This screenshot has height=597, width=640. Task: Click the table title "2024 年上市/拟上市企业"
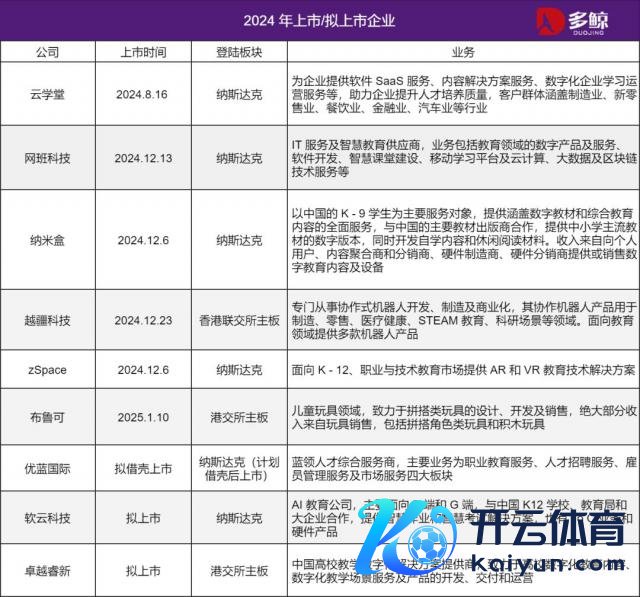(319, 20)
